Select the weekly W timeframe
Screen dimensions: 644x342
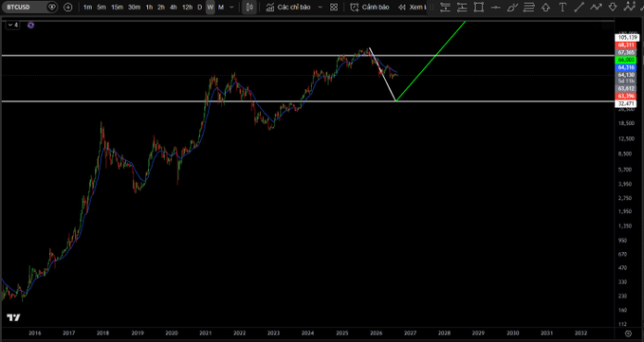point(211,7)
